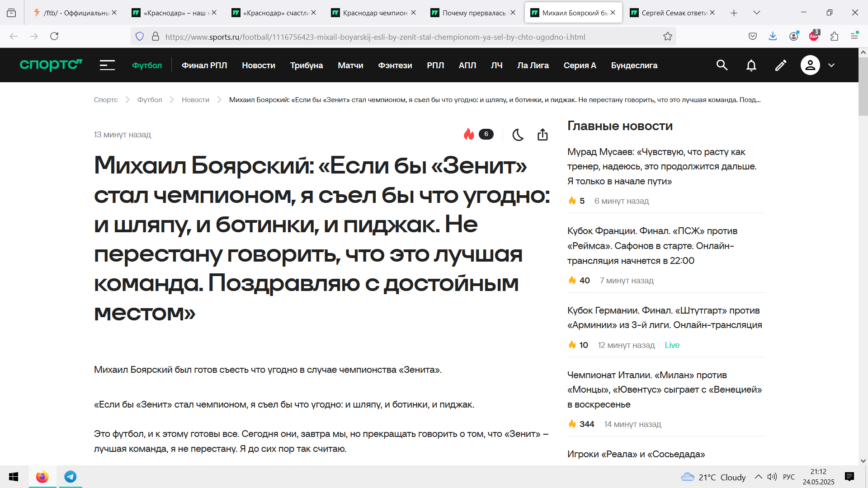Open notifications bell in site header
This screenshot has height=488, width=868.
[751, 66]
